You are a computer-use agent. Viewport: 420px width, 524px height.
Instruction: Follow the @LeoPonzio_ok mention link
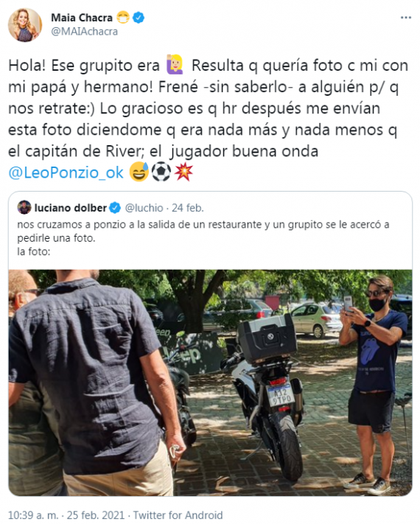pos(66,172)
